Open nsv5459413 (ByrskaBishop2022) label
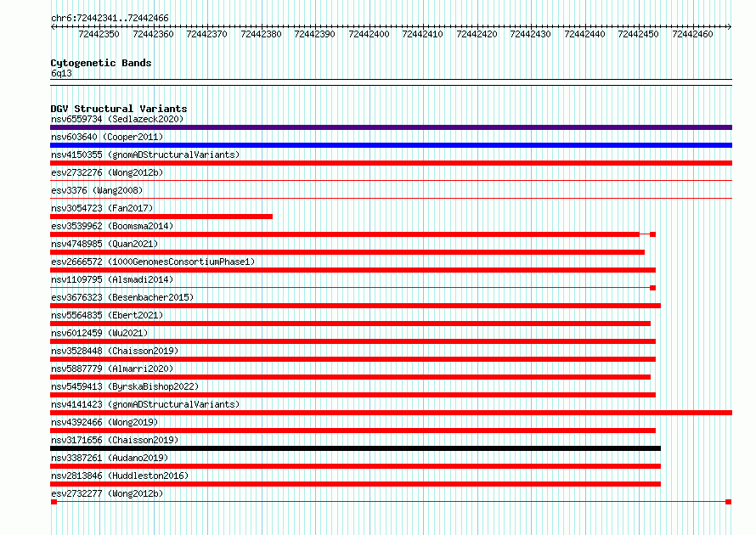756x535 pixels. [125, 386]
